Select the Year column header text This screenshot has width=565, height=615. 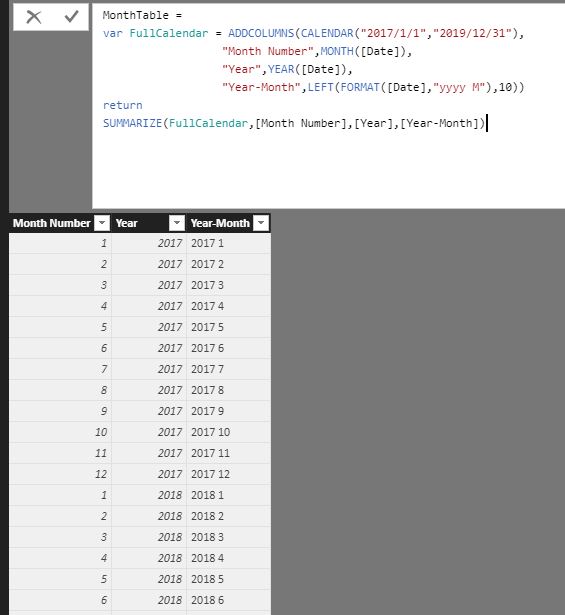(x=126, y=223)
